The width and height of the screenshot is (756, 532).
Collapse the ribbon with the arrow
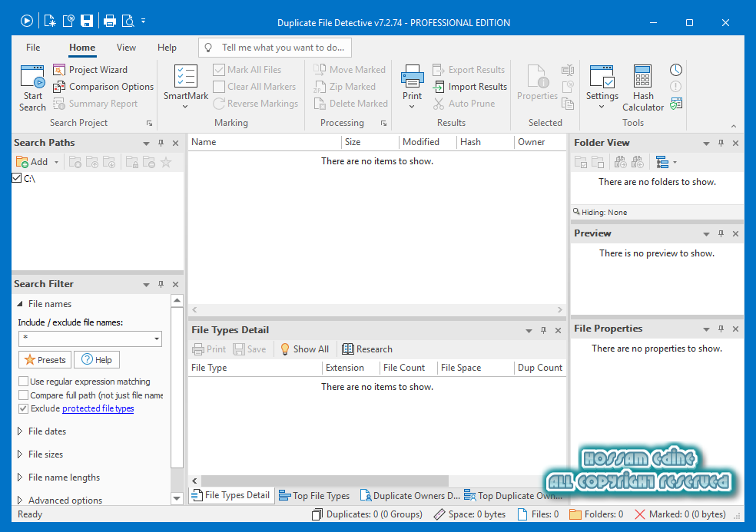pyautogui.click(x=734, y=126)
